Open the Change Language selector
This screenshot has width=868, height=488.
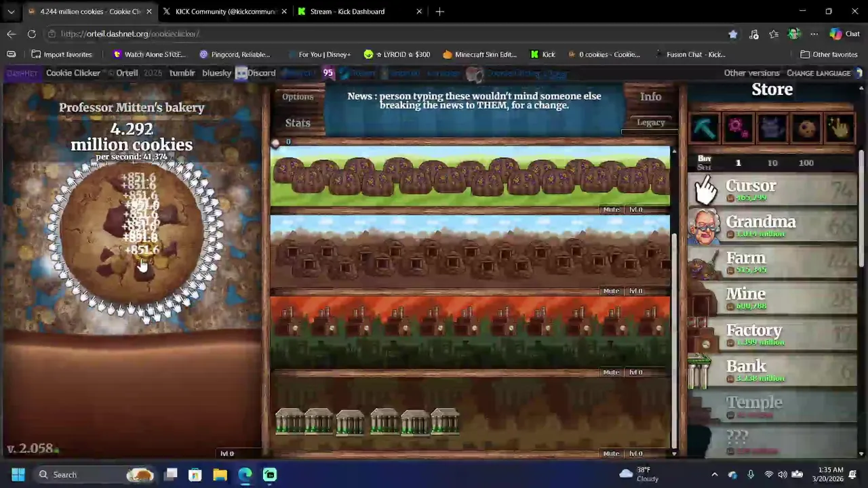(x=818, y=73)
